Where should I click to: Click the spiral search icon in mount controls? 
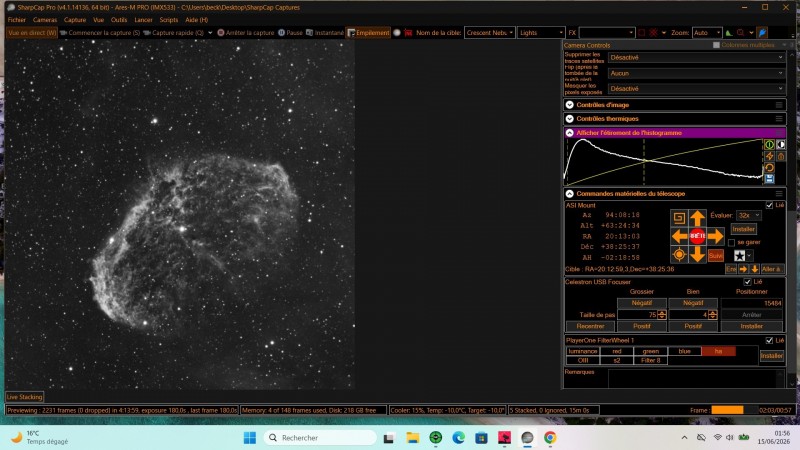point(679,218)
